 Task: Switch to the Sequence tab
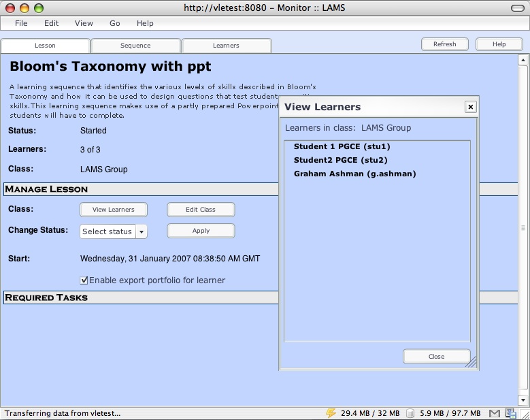click(135, 46)
